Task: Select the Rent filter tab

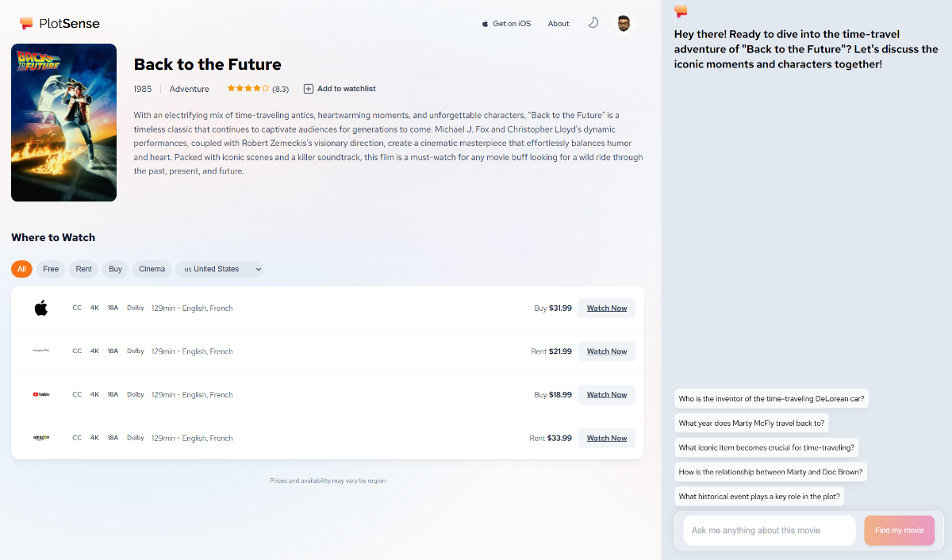Action: [83, 269]
